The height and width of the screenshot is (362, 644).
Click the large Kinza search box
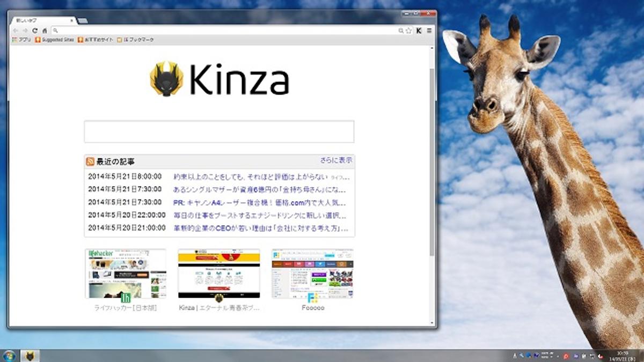pyautogui.click(x=219, y=131)
